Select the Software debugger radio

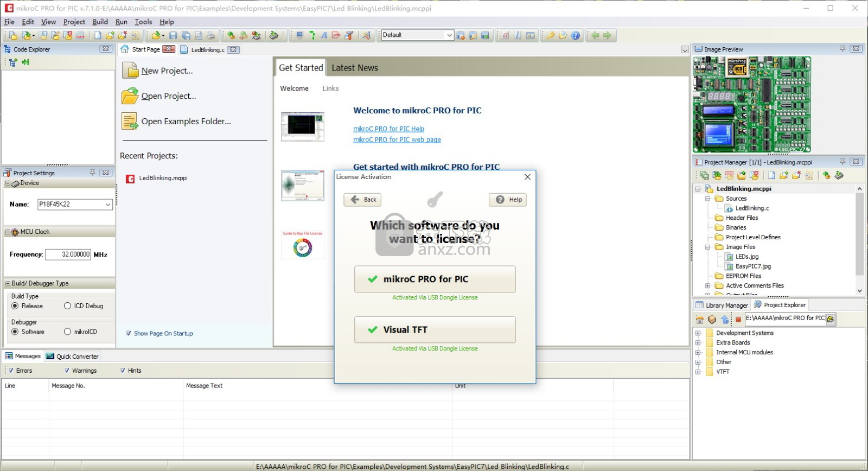coord(15,332)
